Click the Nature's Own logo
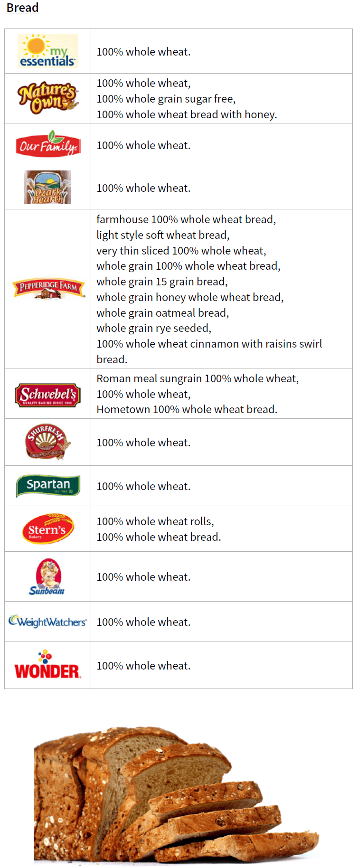357x868 pixels. [47, 98]
